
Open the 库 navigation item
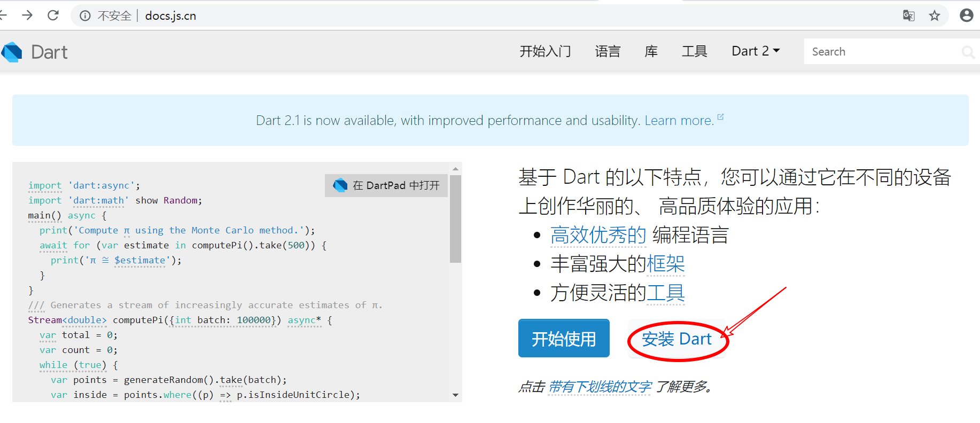[651, 51]
